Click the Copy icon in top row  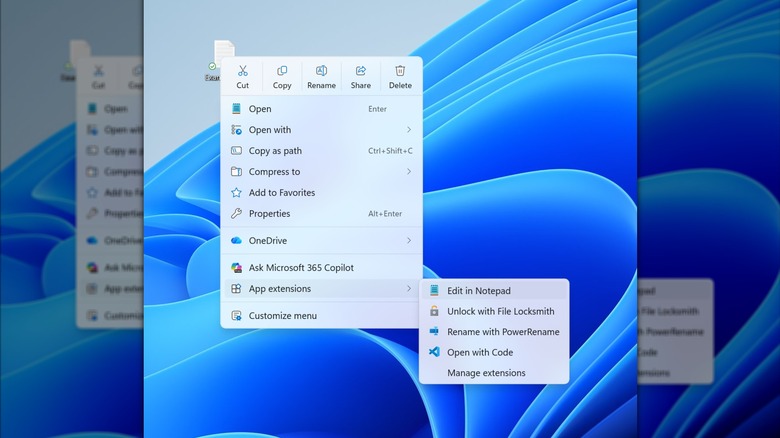(282, 71)
